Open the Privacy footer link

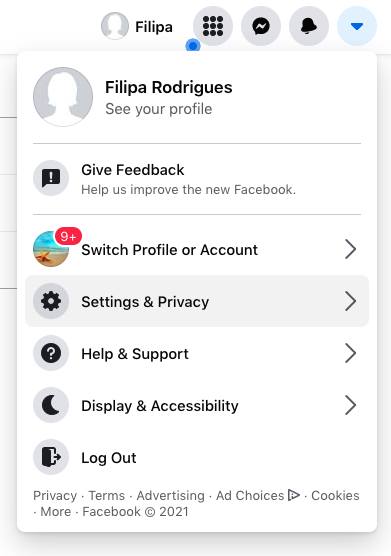click(x=55, y=495)
